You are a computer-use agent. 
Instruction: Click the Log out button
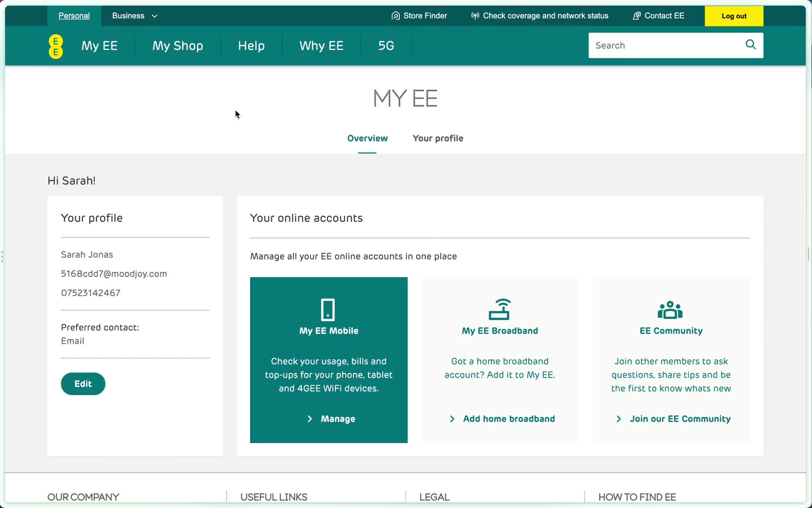[x=734, y=16]
